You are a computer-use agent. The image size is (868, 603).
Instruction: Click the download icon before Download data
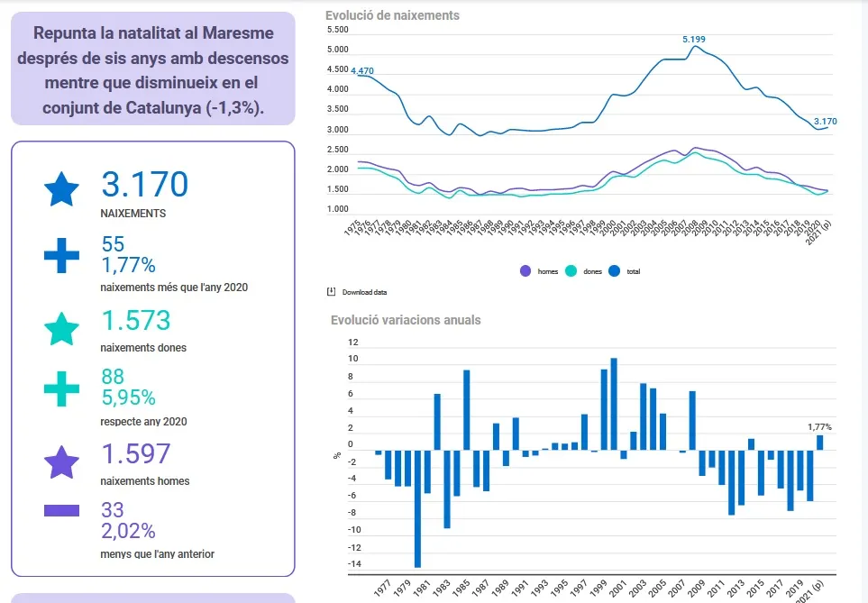[331, 292]
